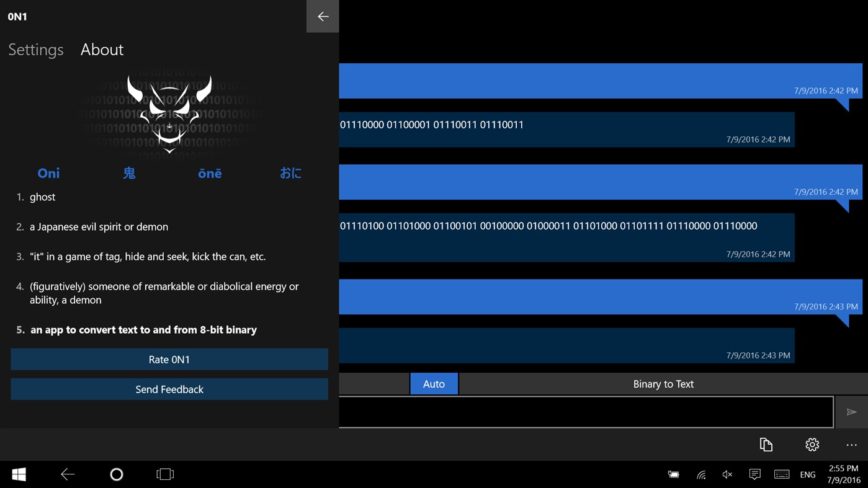
Task: Select the blue Oni pronunciation label
Action: pyautogui.click(x=48, y=173)
